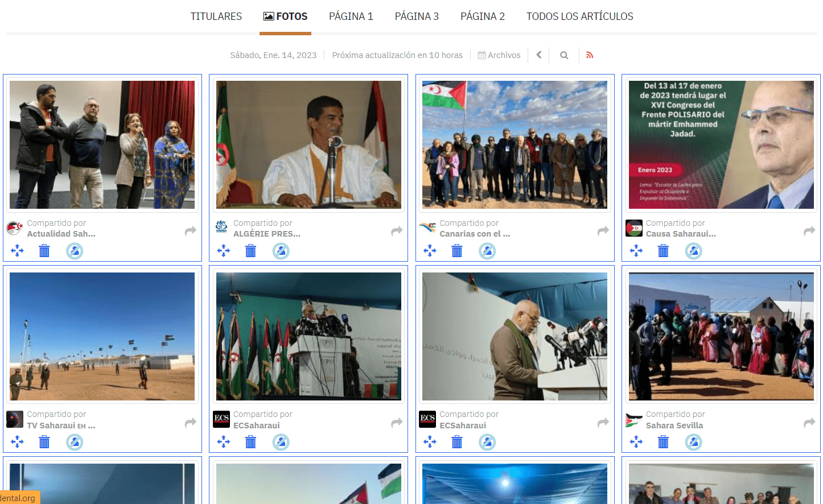
Task: Click the date Sábado, Ene. 14, 2023
Action: coord(273,55)
